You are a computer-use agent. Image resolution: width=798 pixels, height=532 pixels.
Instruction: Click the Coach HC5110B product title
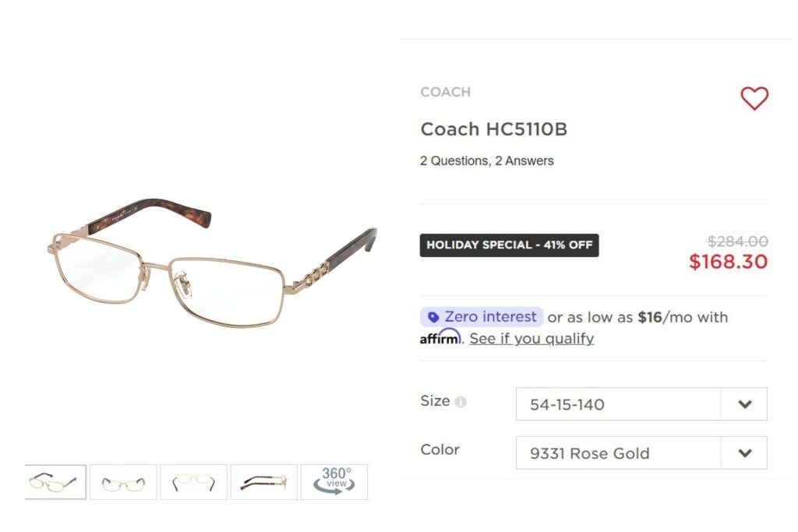tap(493, 129)
